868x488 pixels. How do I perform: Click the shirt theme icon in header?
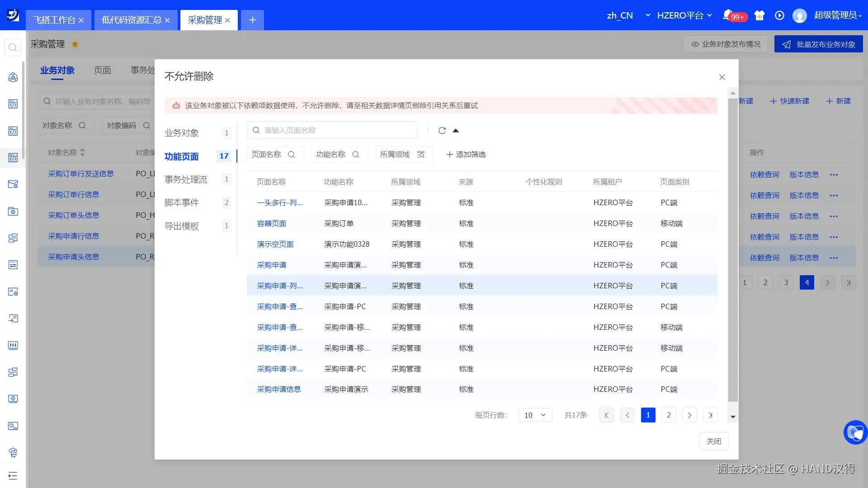point(759,15)
